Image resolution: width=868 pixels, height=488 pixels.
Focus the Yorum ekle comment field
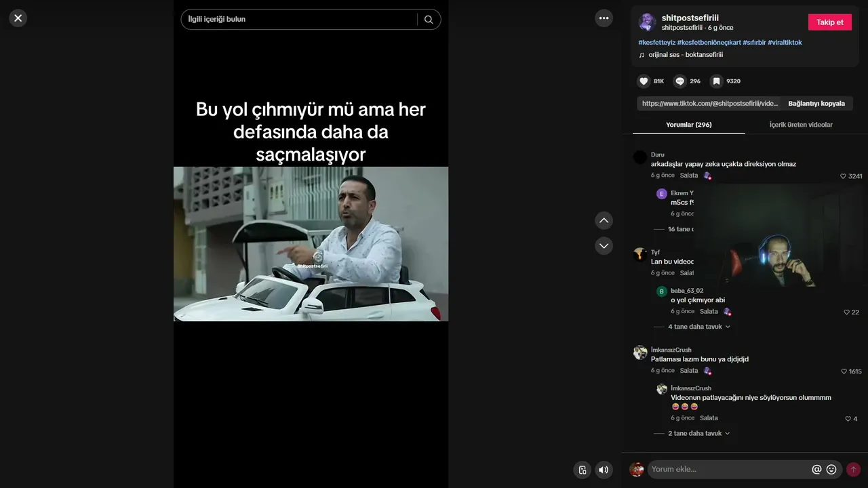click(729, 469)
